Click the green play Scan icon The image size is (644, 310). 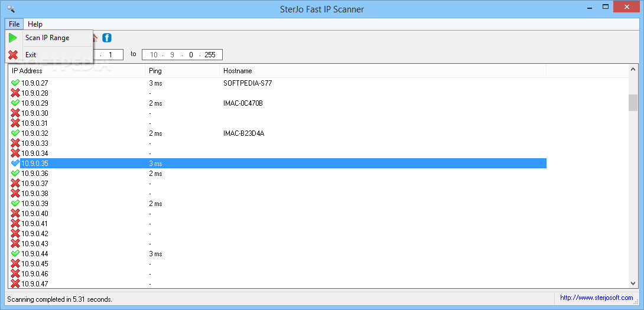click(x=13, y=38)
